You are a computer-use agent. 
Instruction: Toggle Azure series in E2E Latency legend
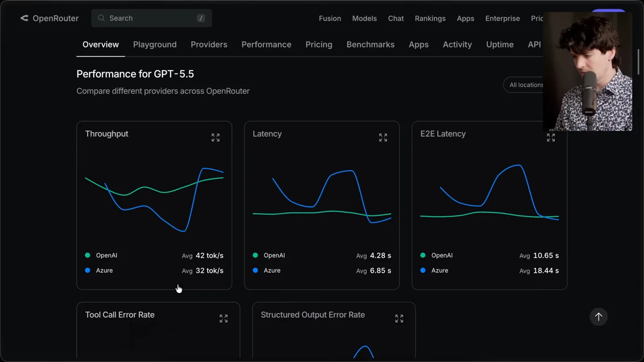coord(434,270)
